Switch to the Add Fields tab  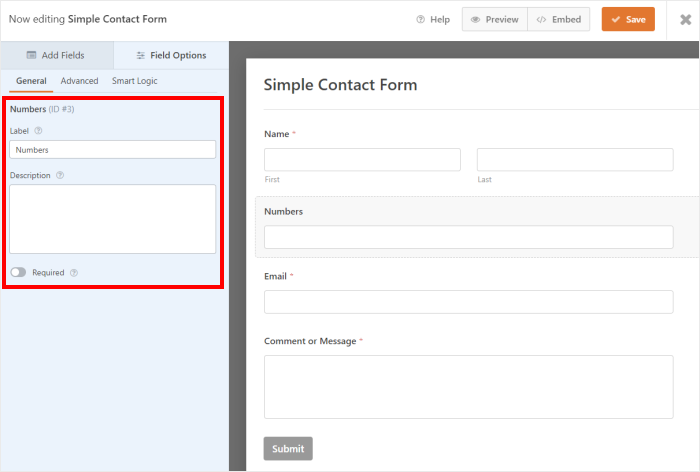tap(57, 55)
